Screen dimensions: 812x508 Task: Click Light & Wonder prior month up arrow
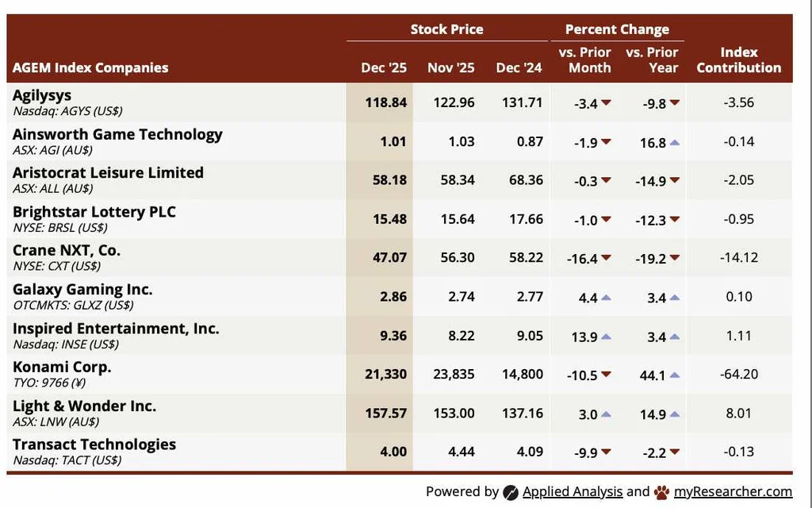[606, 414]
